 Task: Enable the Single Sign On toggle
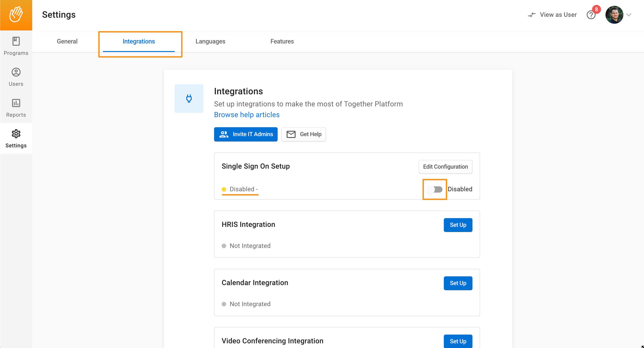[434, 189]
